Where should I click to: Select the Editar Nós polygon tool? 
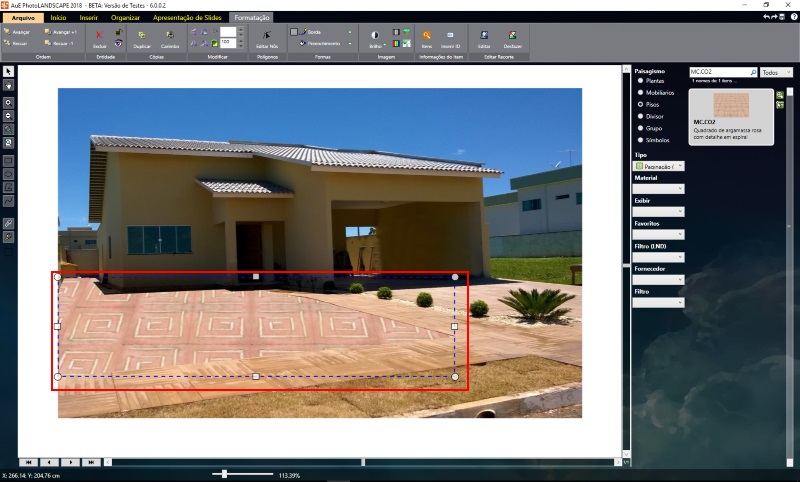coord(267,38)
